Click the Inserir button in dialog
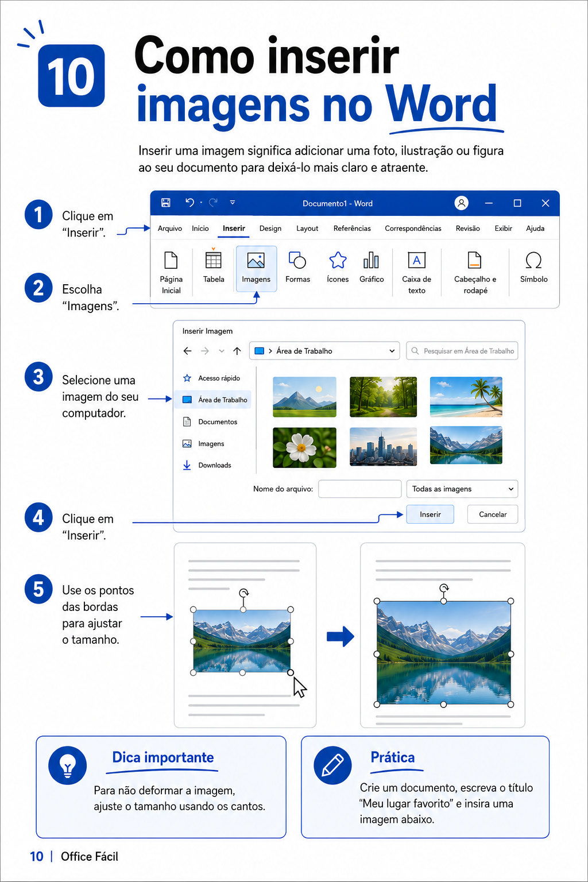 pyautogui.click(x=430, y=514)
